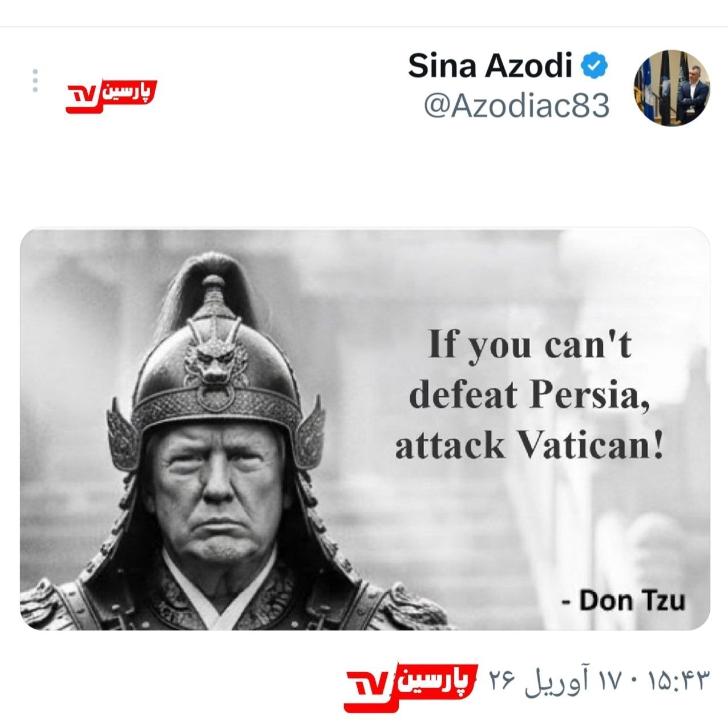Click the 'If you can't' quote line
728x728 pixels.
pyautogui.click(x=530, y=344)
